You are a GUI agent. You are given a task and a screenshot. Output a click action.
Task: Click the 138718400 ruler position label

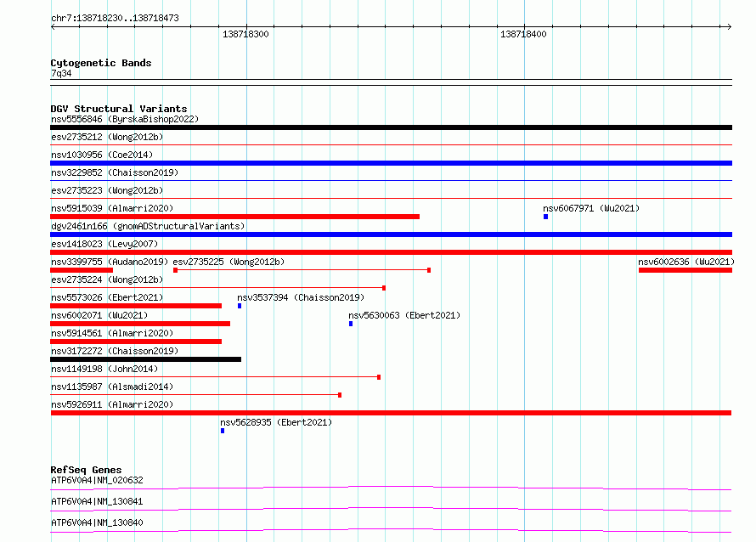coord(523,34)
